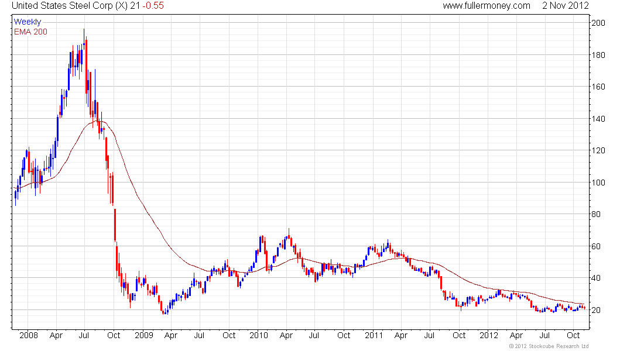The height and width of the screenshot is (351, 644).
Task: Click the red "-0.55" price change value
Action: (153, 6)
